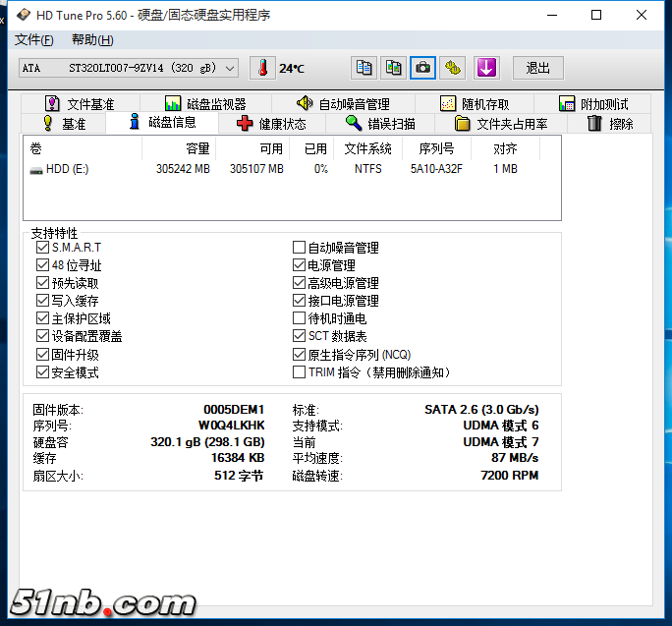Image resolution: width=672 pixels, height=626 pixels.
Task: Open the 帮助(H) menu
Action: (92, 40)
